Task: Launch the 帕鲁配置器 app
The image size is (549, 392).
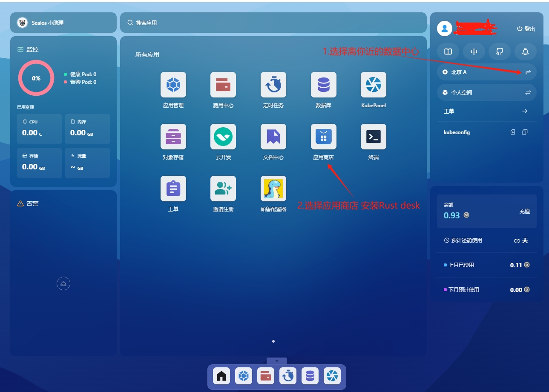Action: point(273,189)
